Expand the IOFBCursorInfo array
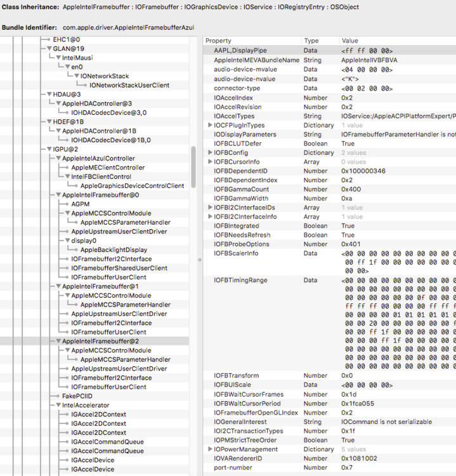456x476 pixels. point(210,162)
